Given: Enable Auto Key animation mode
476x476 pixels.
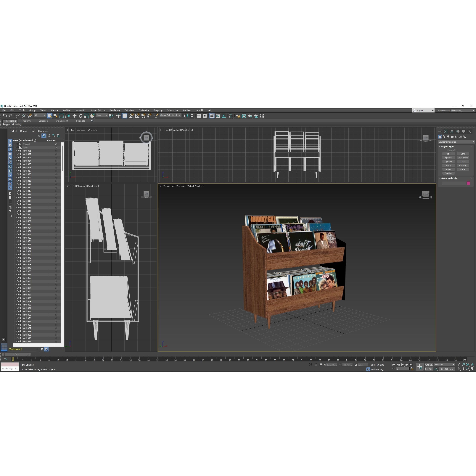Looking at the screenshot, I should pos(429,365).
